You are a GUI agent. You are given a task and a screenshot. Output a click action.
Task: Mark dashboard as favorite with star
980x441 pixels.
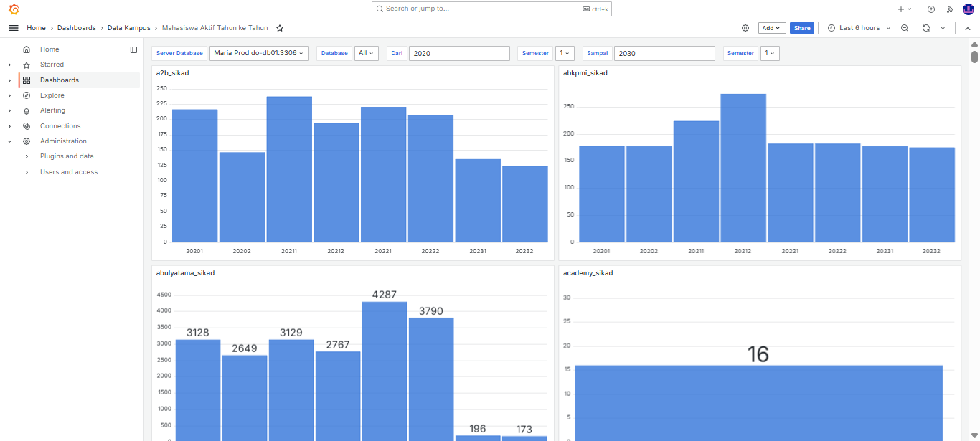280,28
